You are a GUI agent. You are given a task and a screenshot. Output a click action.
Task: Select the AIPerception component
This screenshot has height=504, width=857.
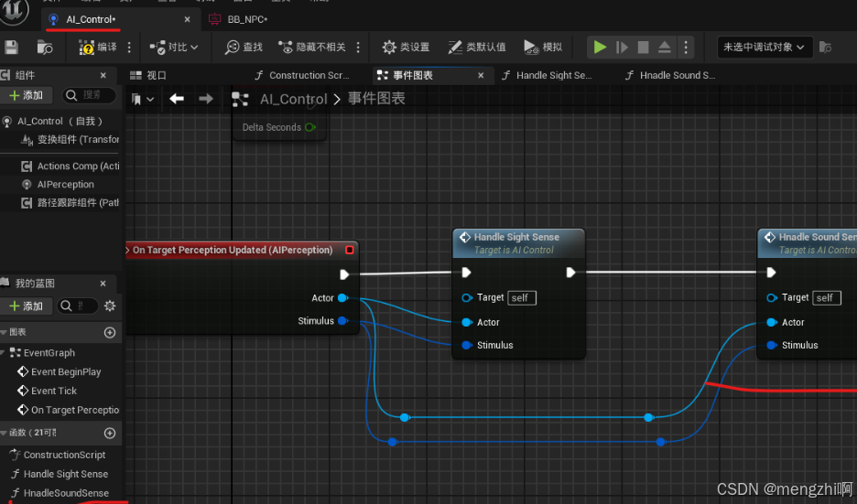60,185
